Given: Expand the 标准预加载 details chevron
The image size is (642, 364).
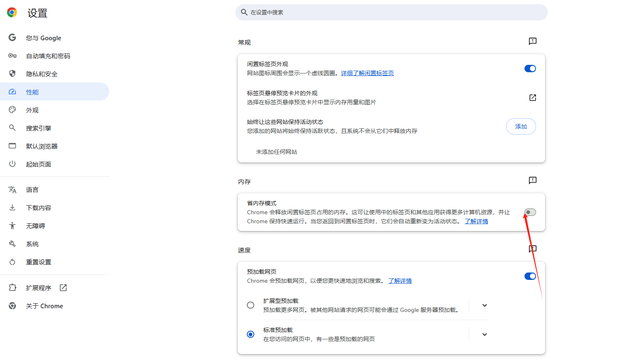Looking at the screenshot, I should click(x=485, y=334).
